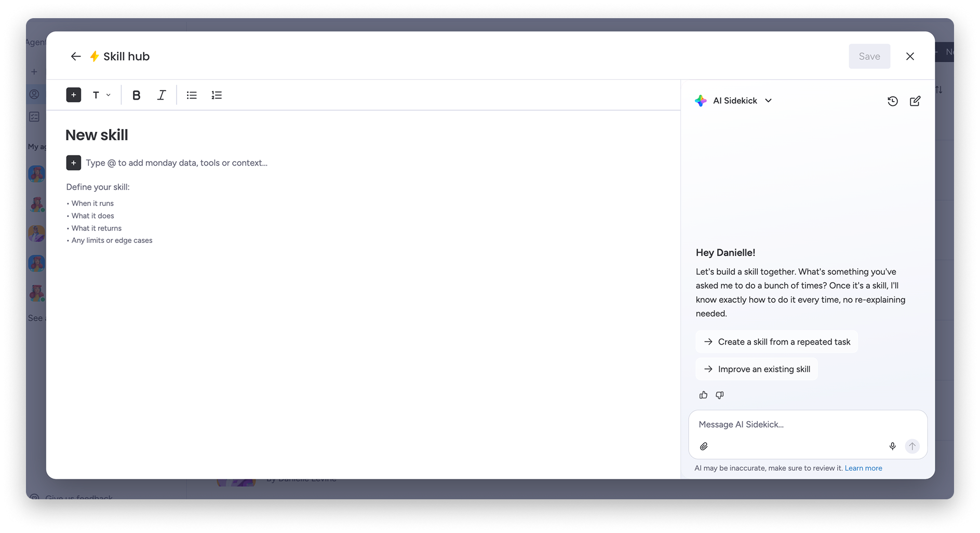This screenshot has width=980, height=533.
Task: Click the person icon in the background sidebar
Action: pos(34,94)
